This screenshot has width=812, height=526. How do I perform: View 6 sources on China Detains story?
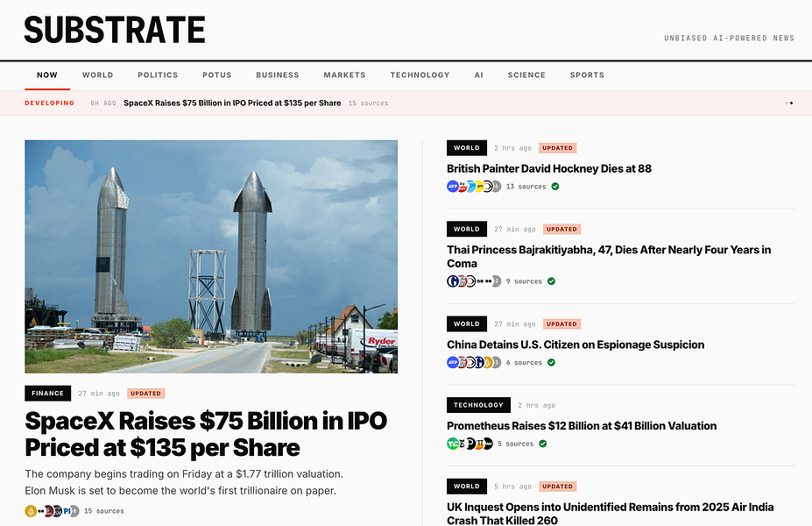[524, 363]
